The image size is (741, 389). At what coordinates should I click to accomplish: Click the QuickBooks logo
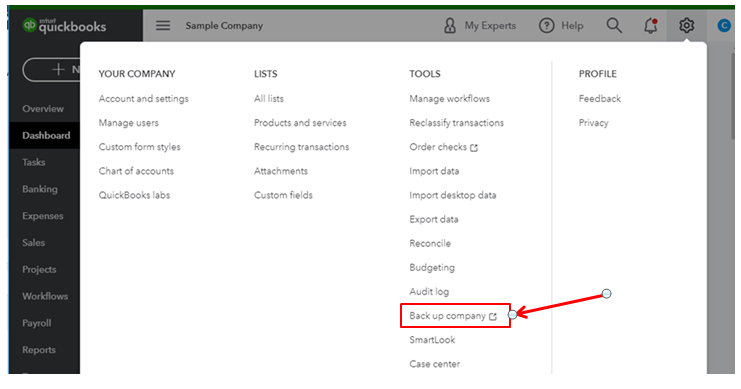(x=64, y=26)
